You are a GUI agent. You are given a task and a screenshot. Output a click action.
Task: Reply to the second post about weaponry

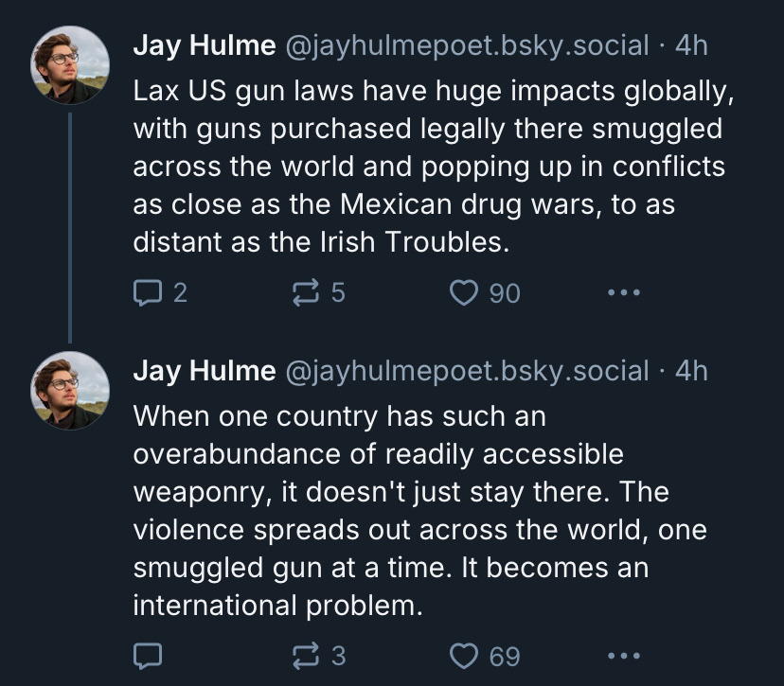pyautogui.click(x=148, y=656)
